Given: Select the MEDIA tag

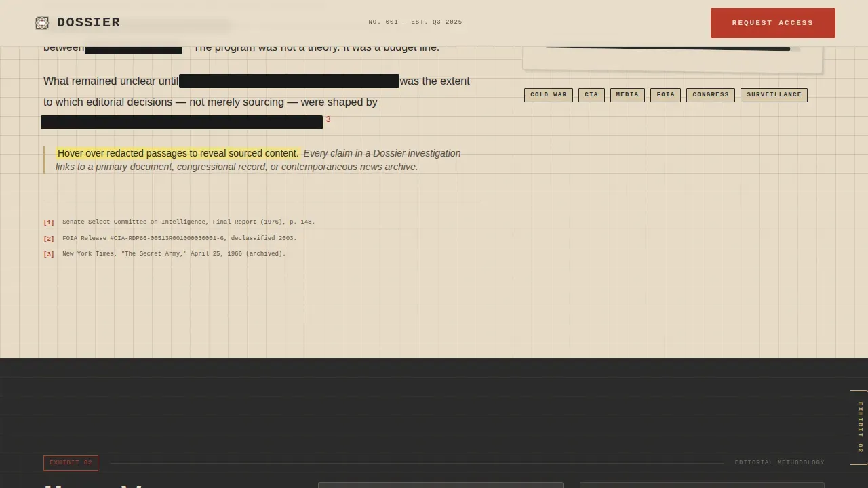Looking at the screenshot, I should pos(627,95).
